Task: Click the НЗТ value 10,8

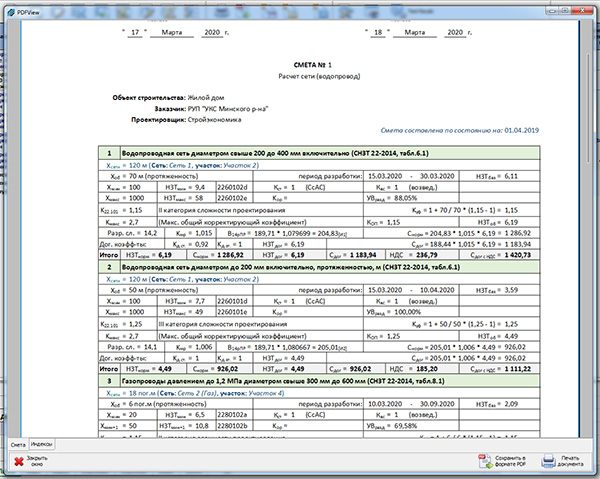Action: point(202,426)
